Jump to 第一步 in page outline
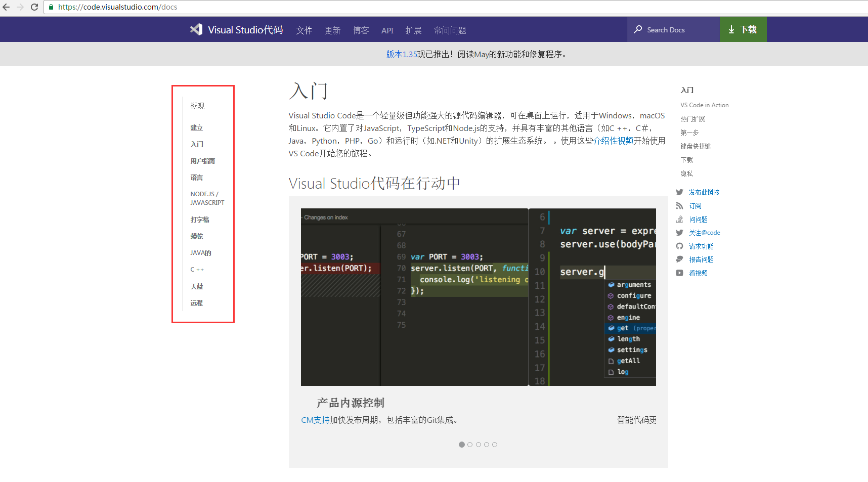This screenshot has width=868, height=482. point(689,133)
